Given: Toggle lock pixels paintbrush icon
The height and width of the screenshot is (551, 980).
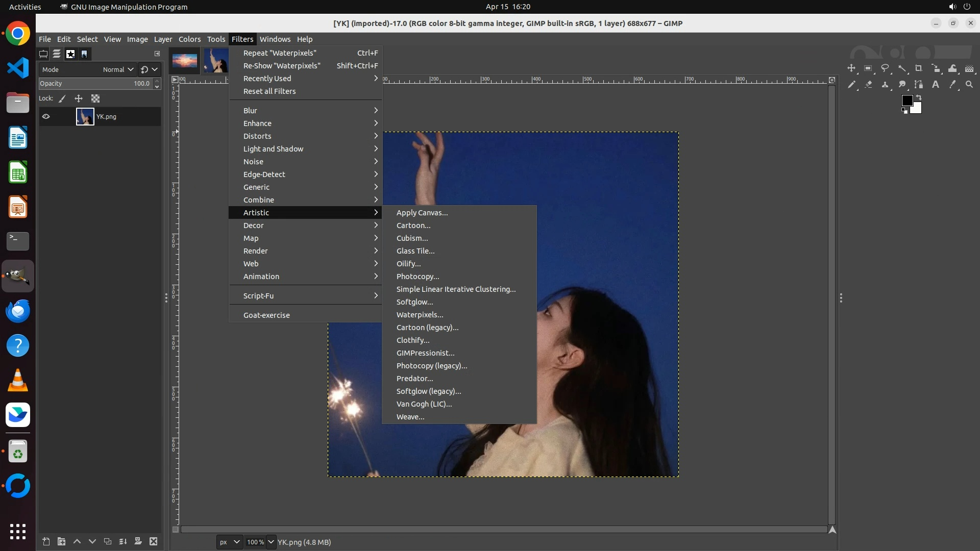Looking at the screenshot, I should click(62, 98).
